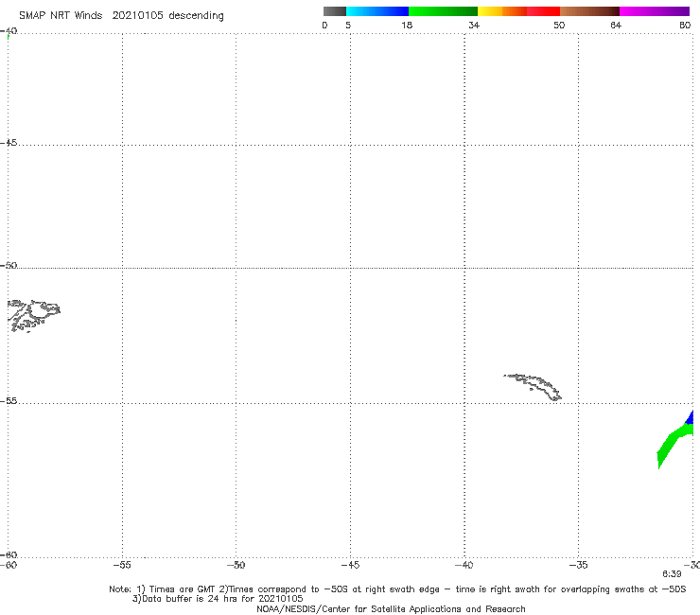Click color scale tick label '5'
Image resolution: width=700 pixels, height=615 pixels.
click(x=348, y=26)
